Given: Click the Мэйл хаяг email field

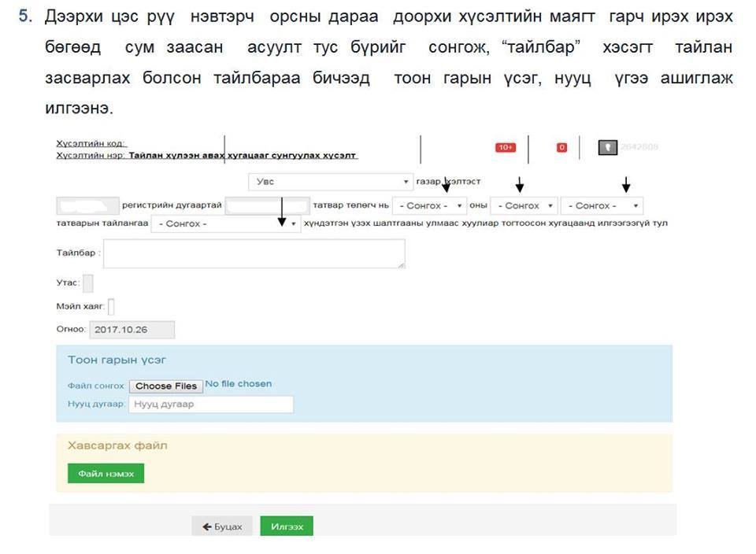Looking at the screenshot, I should pyautogui.click(x=111, y=306).
